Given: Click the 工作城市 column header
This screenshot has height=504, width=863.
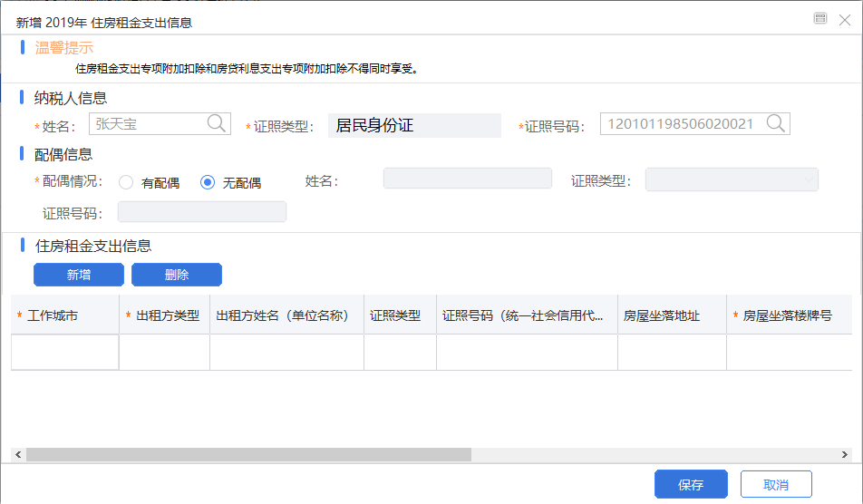Looking at the screenshot, I should [65, 315].
